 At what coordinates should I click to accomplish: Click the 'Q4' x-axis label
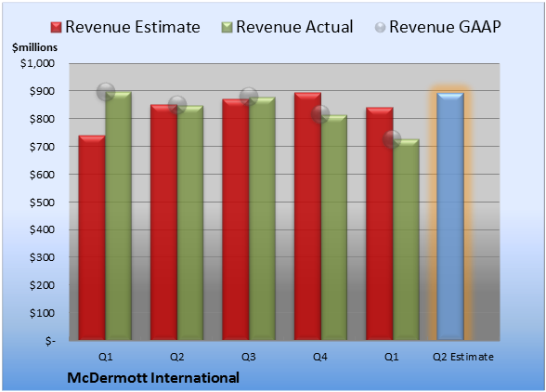320,357
